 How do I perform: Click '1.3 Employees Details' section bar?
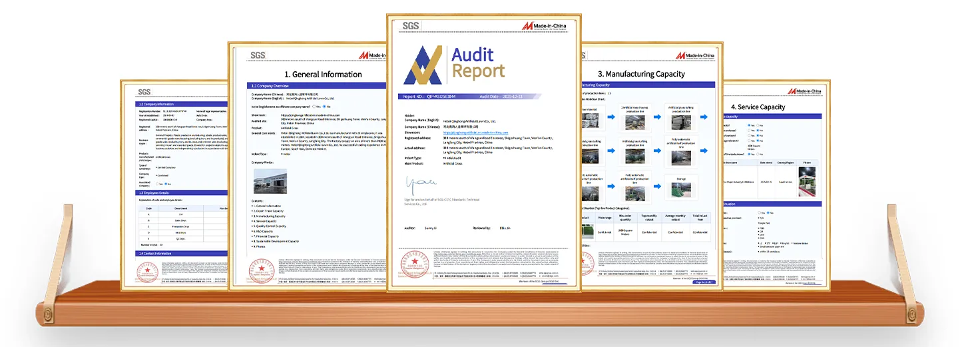[x=182, y=192]
